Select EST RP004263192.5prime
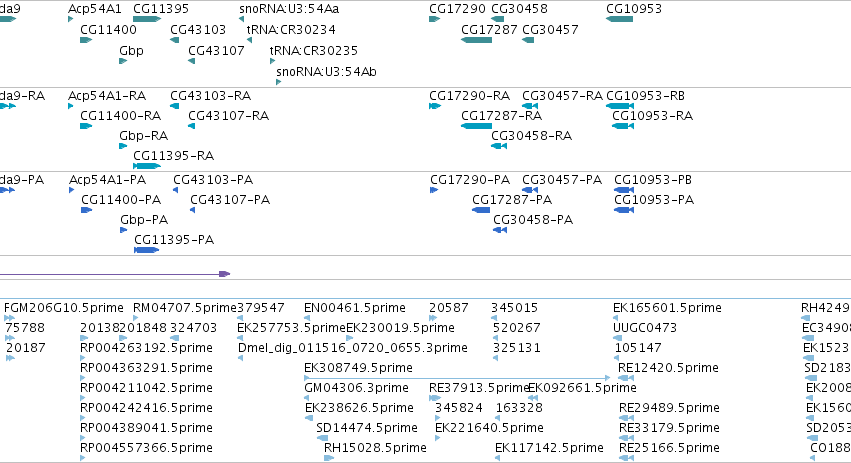 146,348
